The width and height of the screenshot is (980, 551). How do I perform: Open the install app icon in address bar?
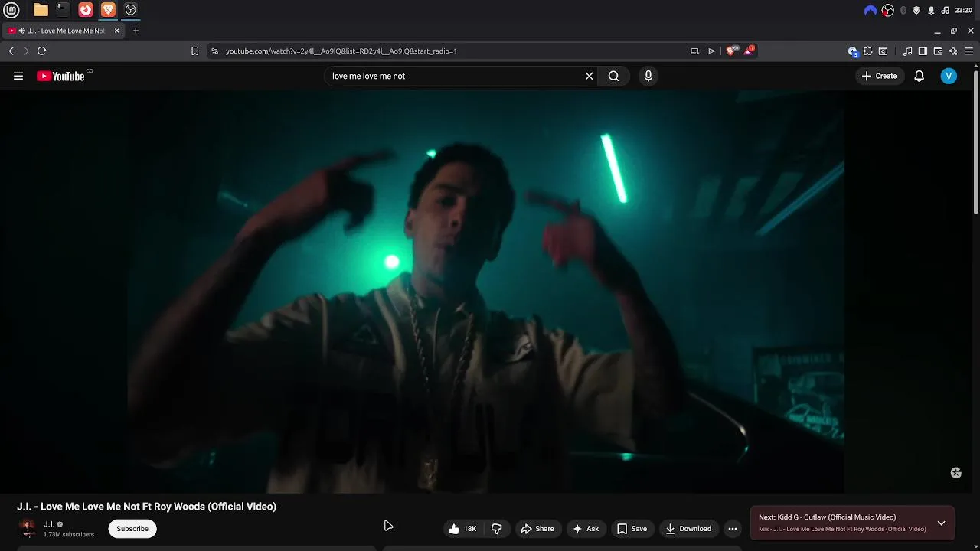coord(694,51)
